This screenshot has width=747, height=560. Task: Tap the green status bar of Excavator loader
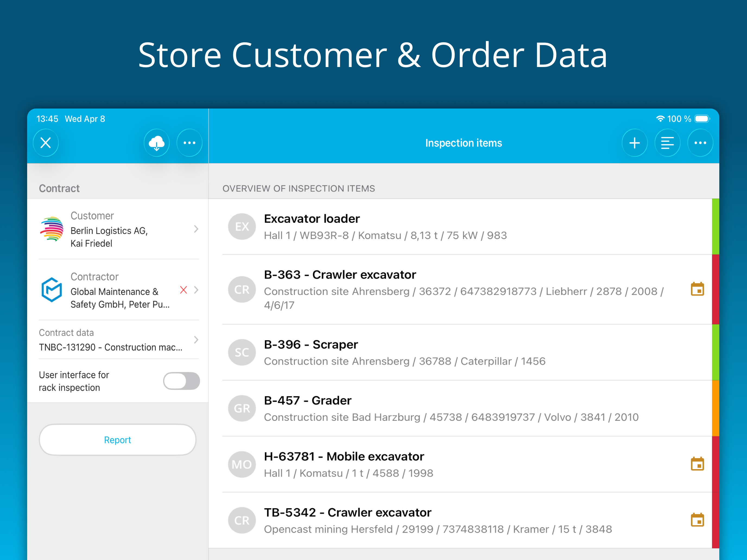[x=716, y=227]
